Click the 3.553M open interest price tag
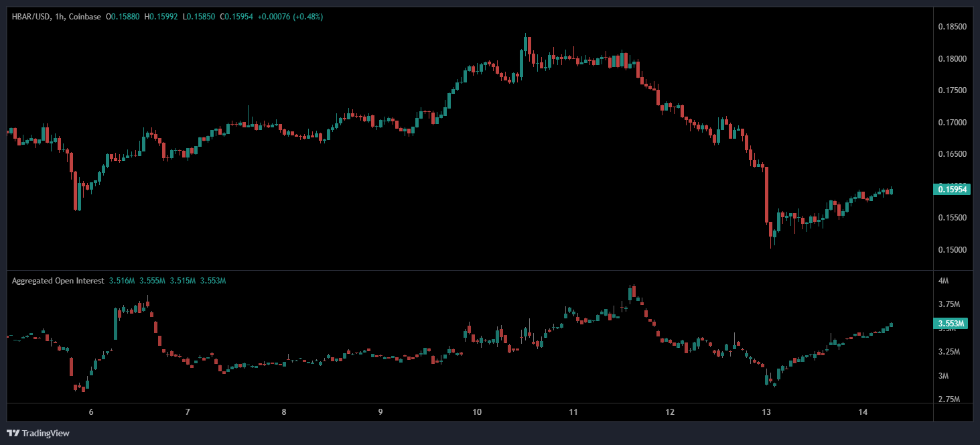 (x=952, y=322)
